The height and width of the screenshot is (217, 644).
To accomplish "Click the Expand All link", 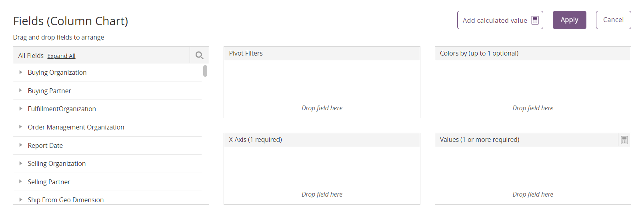I will point(61,56).
